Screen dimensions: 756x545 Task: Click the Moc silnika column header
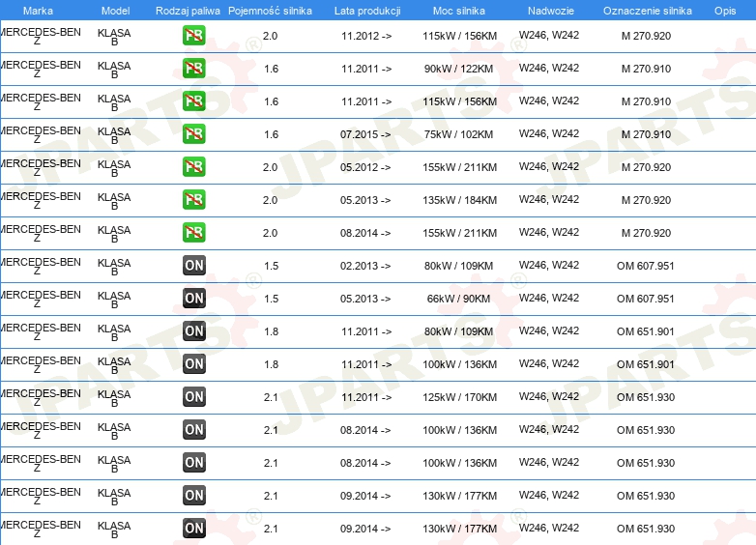pos(459,11)
